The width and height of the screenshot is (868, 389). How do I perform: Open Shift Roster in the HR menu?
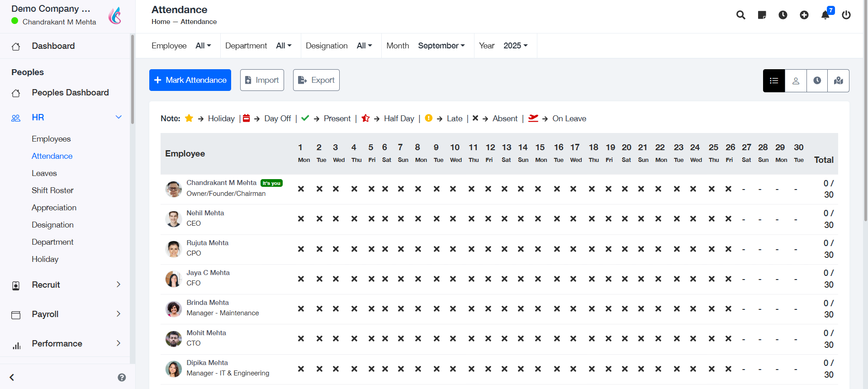coord(52,190)
